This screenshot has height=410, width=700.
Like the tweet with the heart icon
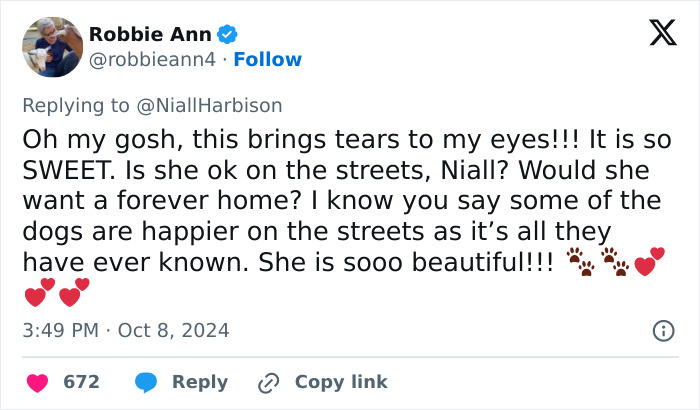[39, 382]
